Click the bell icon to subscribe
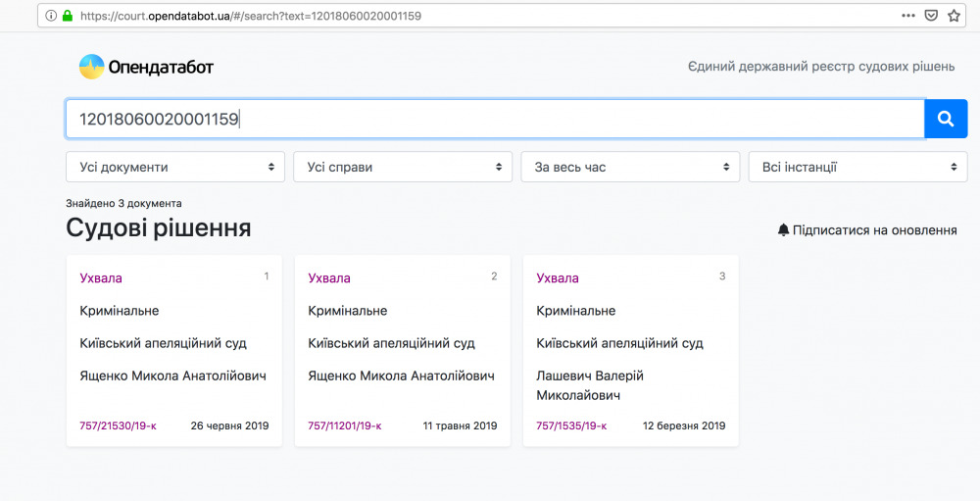The width and height of the screenshot is (980, 501). (x=783, y=230)
